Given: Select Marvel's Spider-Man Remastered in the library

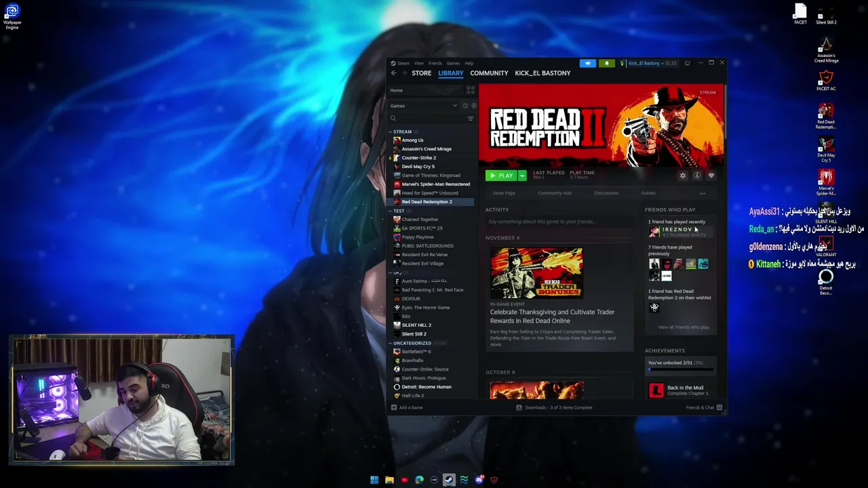Looking at the screenshot, I should (x=435, y=184).
